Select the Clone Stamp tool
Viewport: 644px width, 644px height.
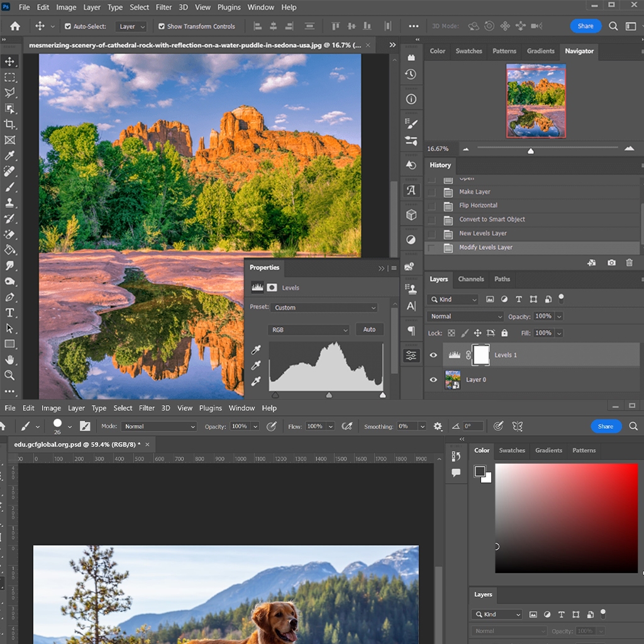(9, 203)
